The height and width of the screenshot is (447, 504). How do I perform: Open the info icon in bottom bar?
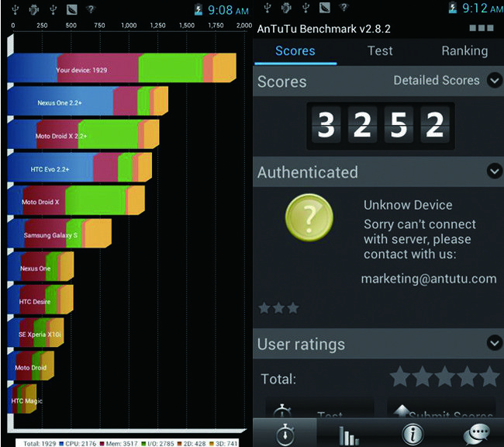(x=413, y=434)
